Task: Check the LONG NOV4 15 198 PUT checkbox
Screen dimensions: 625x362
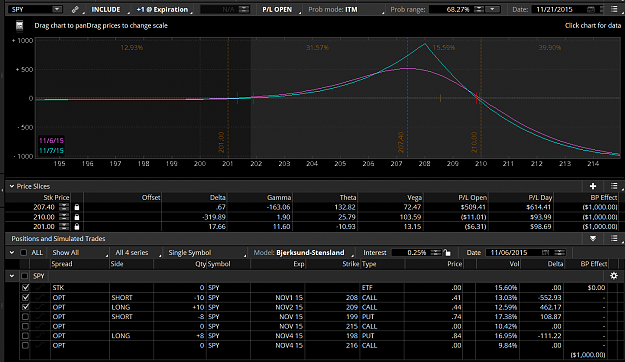Action: point(26,336)
